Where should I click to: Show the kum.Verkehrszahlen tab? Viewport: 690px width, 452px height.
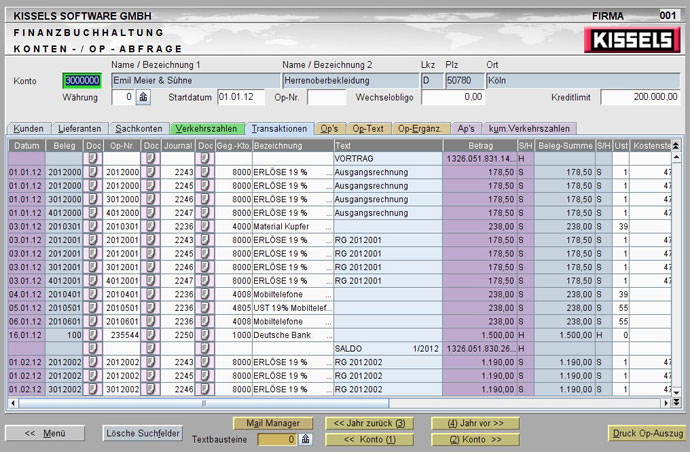click(x=529, y=129)
